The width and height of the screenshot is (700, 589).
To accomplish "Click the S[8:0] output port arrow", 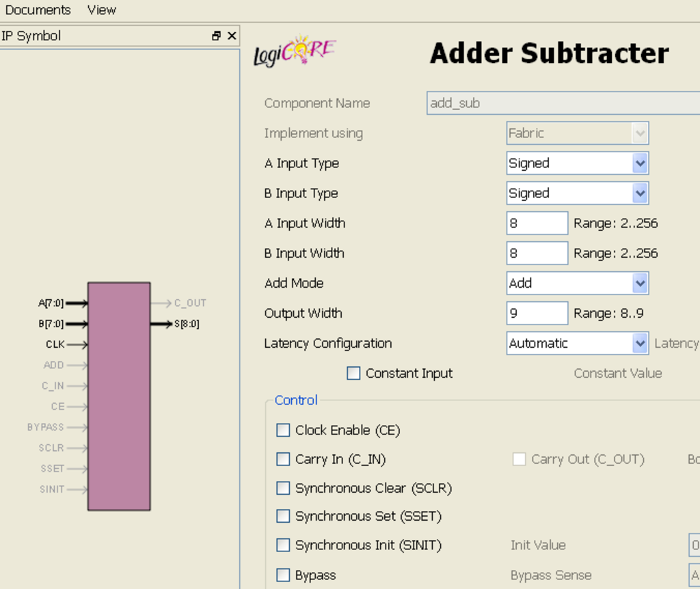I will tap(161, 324).
